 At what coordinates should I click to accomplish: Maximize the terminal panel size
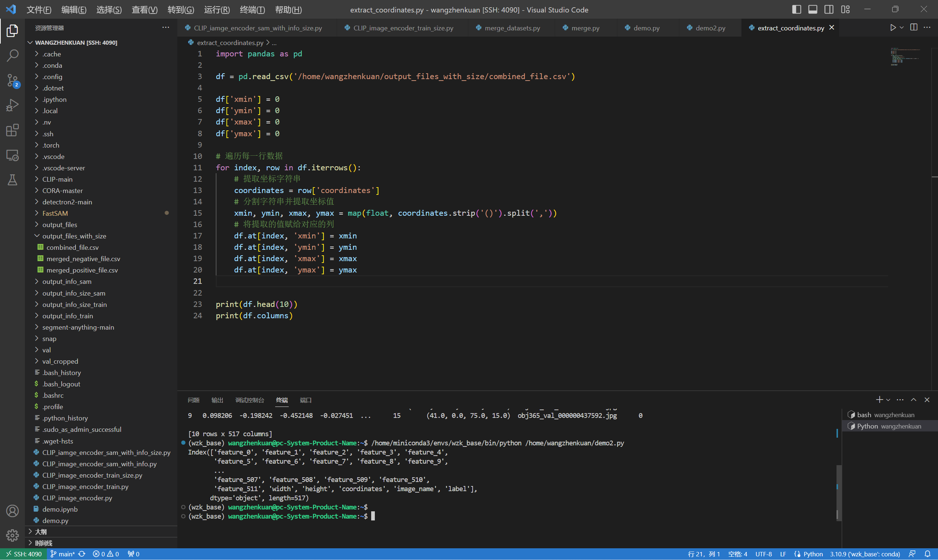pyautogui.click(x=913, y=400)
